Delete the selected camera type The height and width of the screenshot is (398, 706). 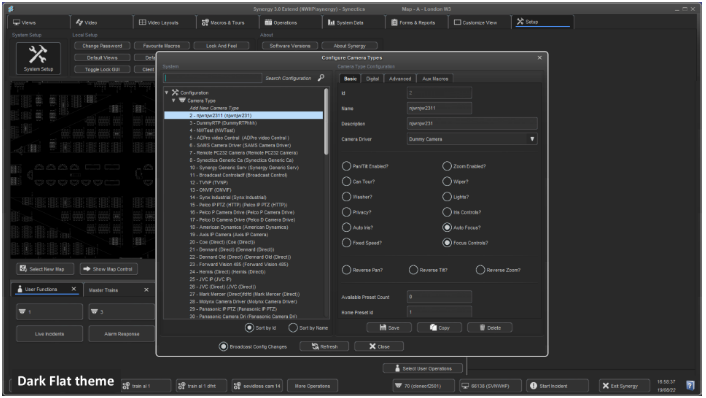(x=490, y=328)
